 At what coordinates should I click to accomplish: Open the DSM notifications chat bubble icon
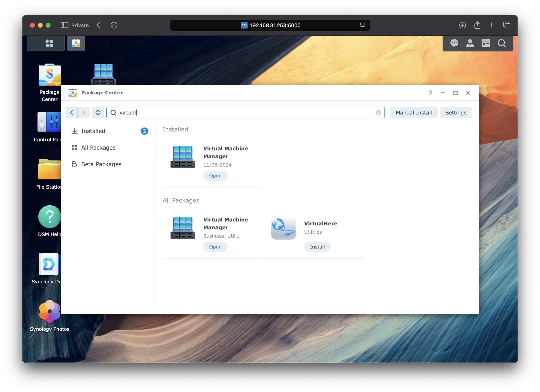point(454,43)
